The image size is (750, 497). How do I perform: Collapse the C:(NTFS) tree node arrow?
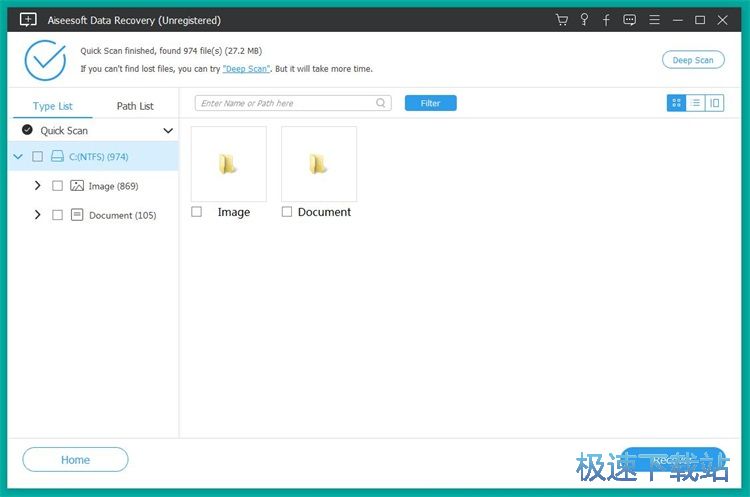tap(18, 156)
